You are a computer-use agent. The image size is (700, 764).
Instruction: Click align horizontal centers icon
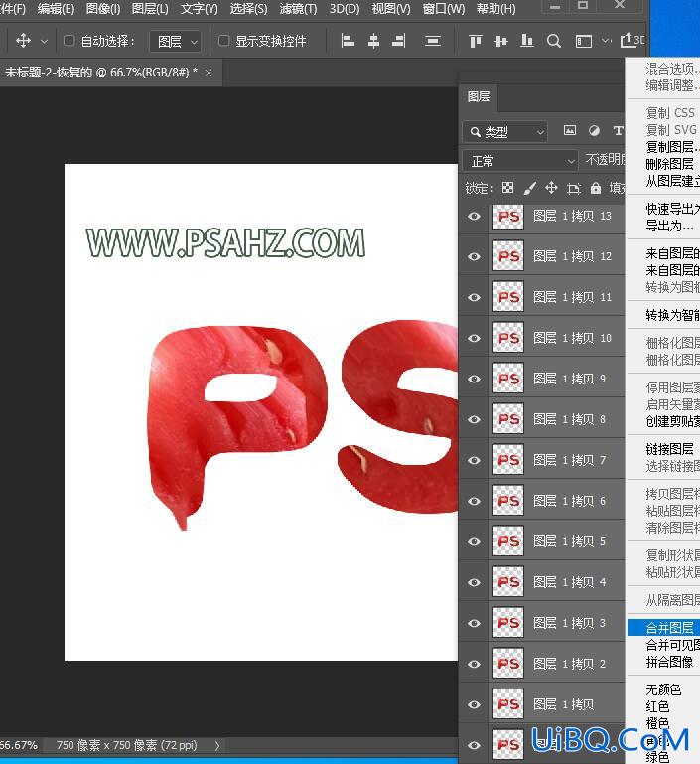pyautogui.click(x=373, y=41)
